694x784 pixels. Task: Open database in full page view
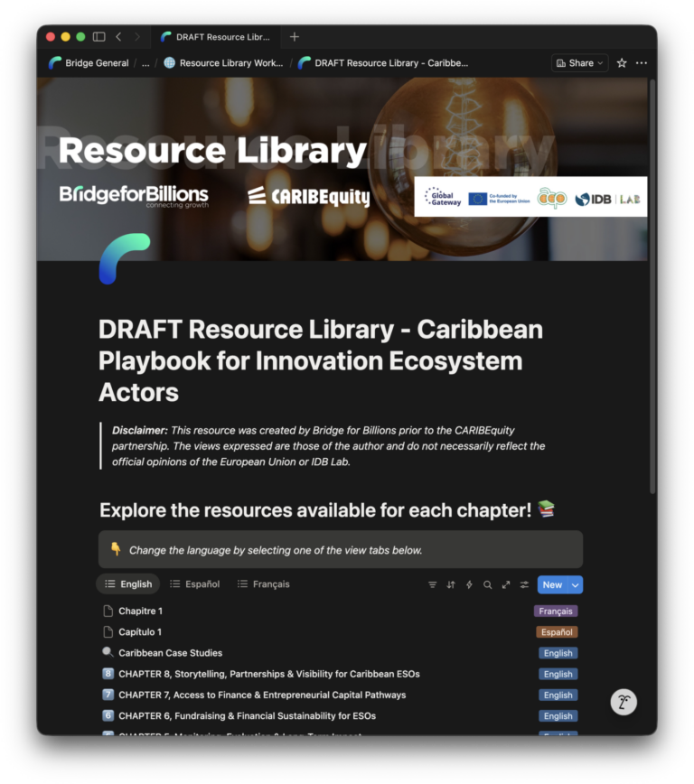(506, 584)
